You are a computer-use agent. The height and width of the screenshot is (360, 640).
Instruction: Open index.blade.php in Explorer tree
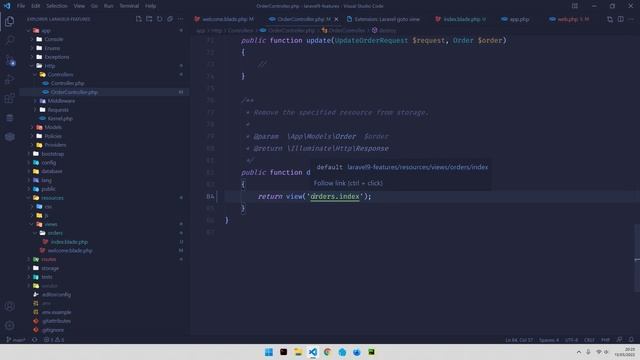69,242
